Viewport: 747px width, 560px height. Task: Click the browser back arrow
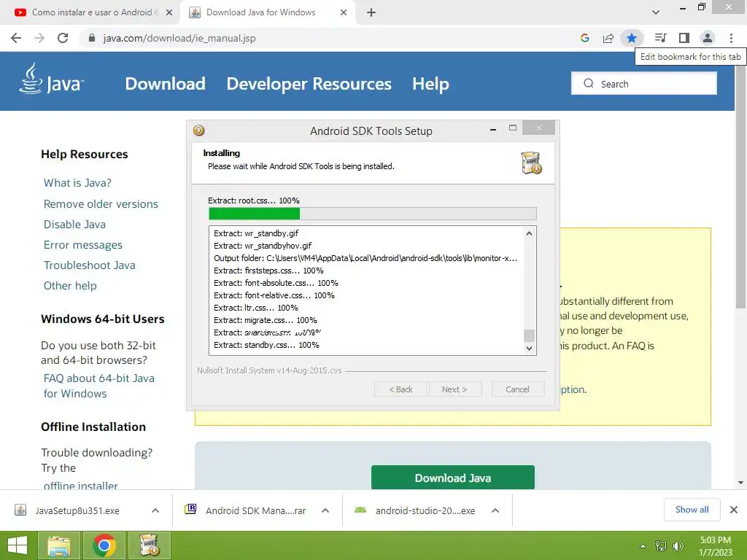16,38
